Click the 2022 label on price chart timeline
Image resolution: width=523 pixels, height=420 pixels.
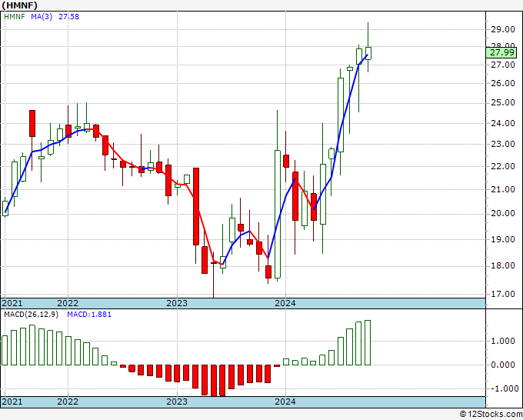point(68,303)
